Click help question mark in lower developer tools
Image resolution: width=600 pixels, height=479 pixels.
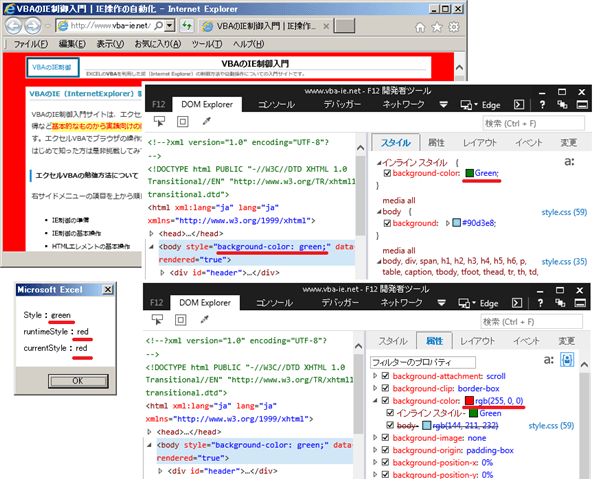click(x=540, y=303)
